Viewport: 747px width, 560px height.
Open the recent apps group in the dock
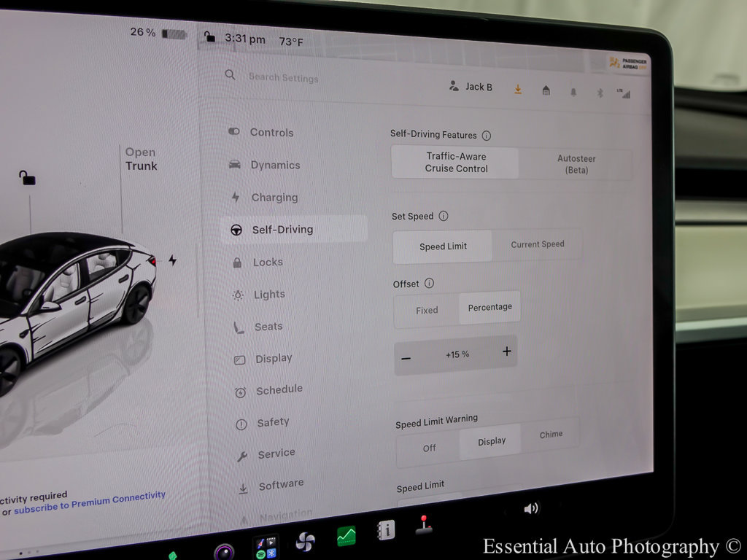(x=266, y=548)
